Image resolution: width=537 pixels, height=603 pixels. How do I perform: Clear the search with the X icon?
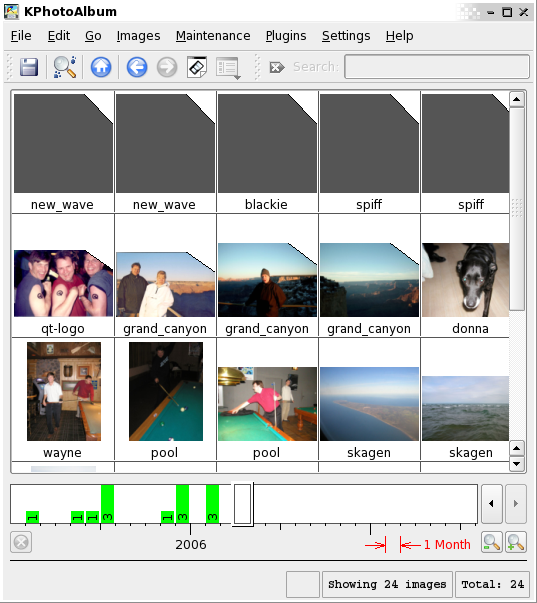(277, 67)
